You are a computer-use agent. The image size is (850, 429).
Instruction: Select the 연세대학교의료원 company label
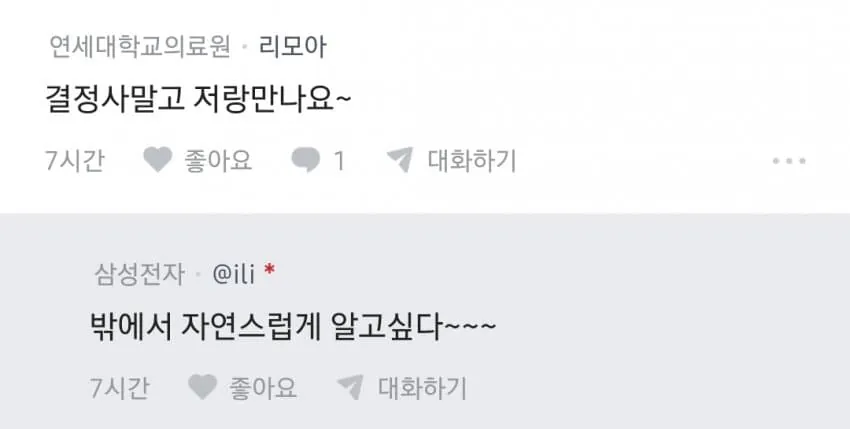pos(140,47)
